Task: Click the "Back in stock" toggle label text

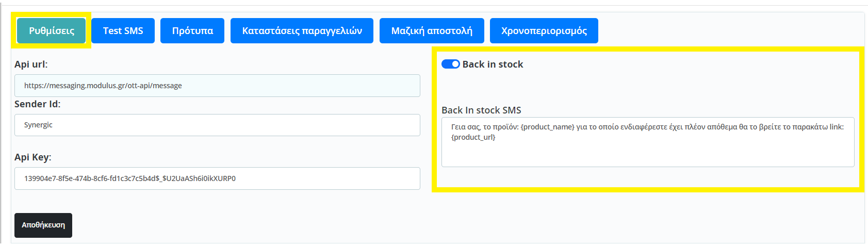Action: click(x=493, y=64)
